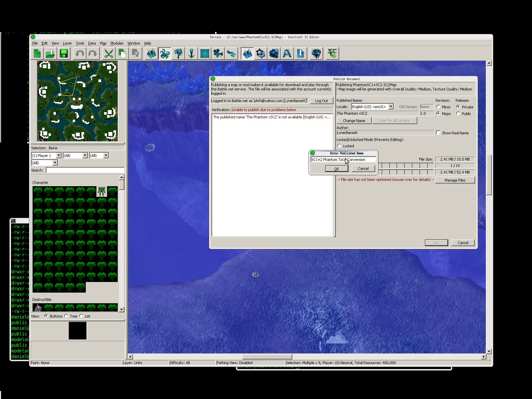Switch to the Doodads palm tree layer

coord(178,54)
